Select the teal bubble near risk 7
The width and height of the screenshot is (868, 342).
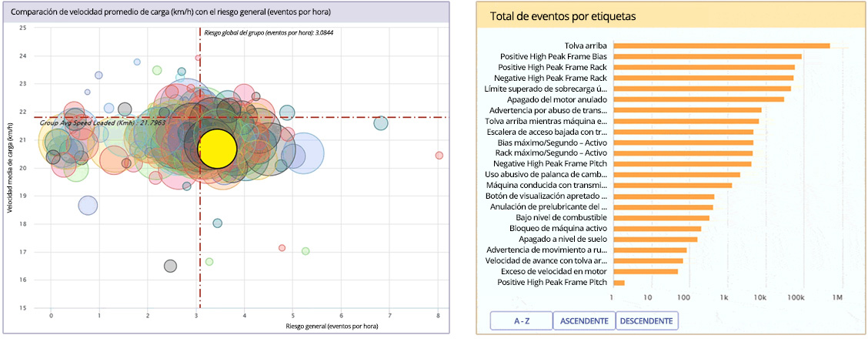pos(381,123)
